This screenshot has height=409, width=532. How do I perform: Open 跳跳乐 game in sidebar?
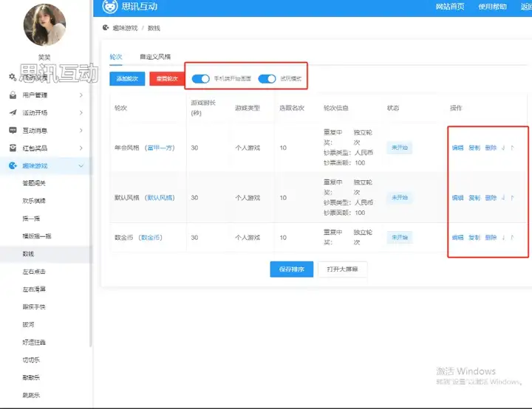click(31, 395)
